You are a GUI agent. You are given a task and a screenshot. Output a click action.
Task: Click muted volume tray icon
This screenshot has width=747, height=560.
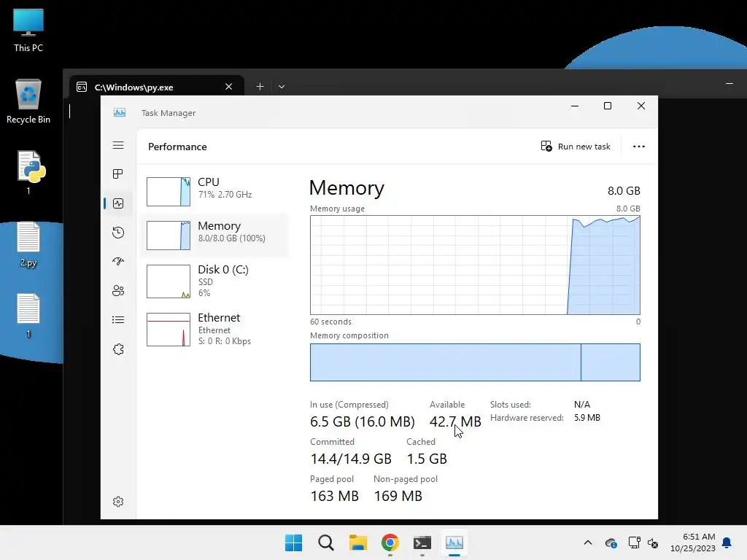[653, 542]
